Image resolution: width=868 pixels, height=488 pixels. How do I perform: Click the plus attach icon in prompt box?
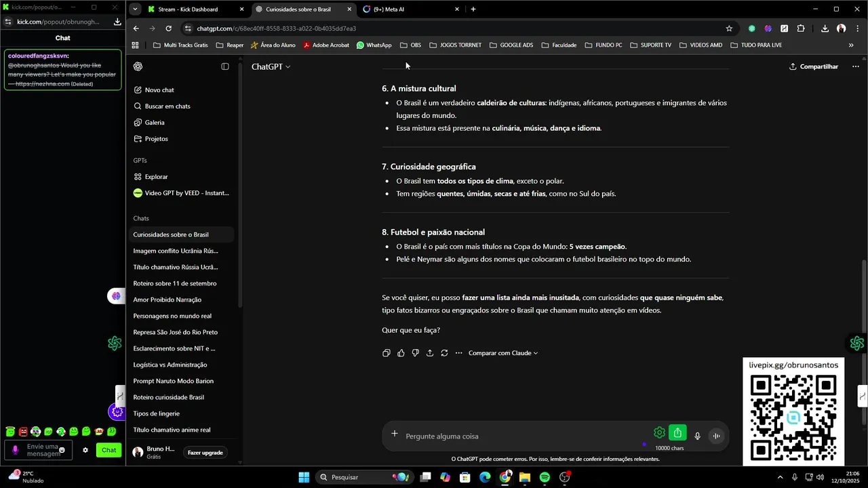(394, 434)
